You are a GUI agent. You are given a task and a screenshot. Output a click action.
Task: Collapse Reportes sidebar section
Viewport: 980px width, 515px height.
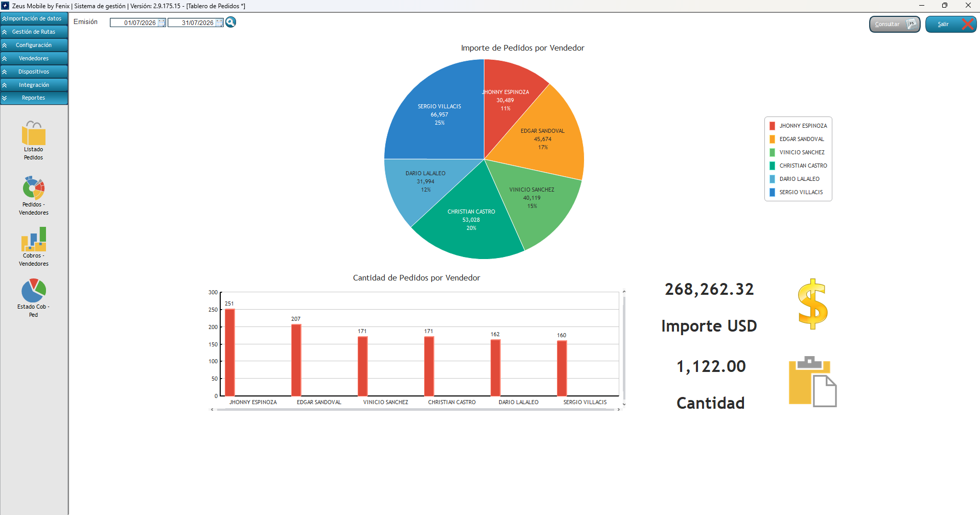click(x=34, y=98)
